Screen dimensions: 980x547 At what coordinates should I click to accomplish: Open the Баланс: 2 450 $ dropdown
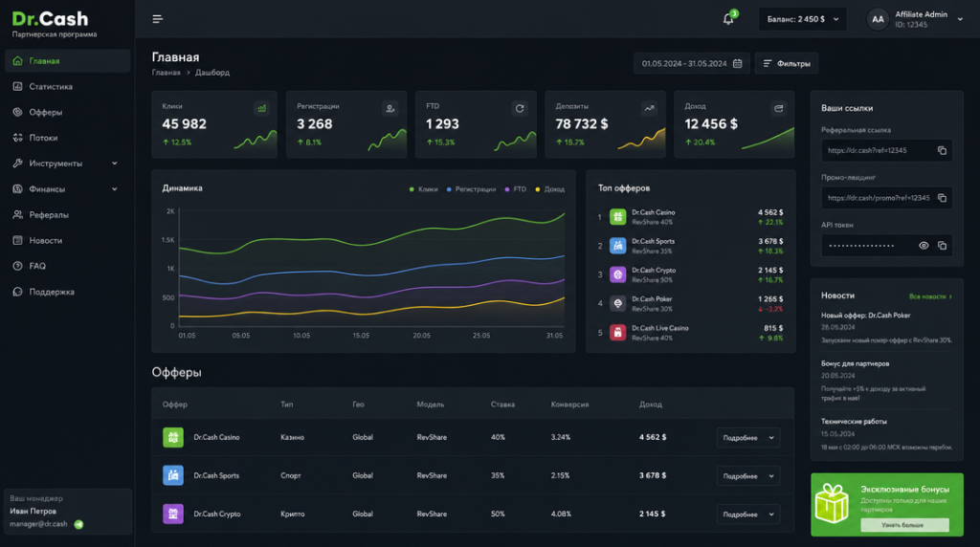click(x=803, y=19)
